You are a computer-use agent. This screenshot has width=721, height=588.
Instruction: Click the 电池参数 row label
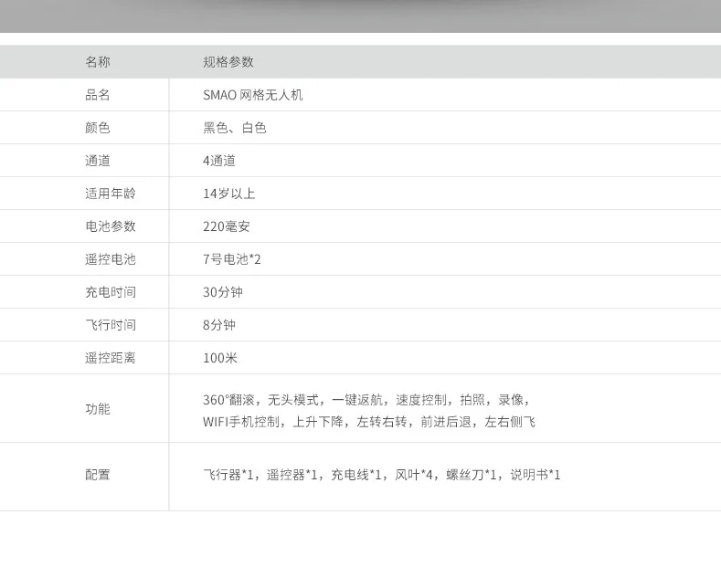point(111,226)
